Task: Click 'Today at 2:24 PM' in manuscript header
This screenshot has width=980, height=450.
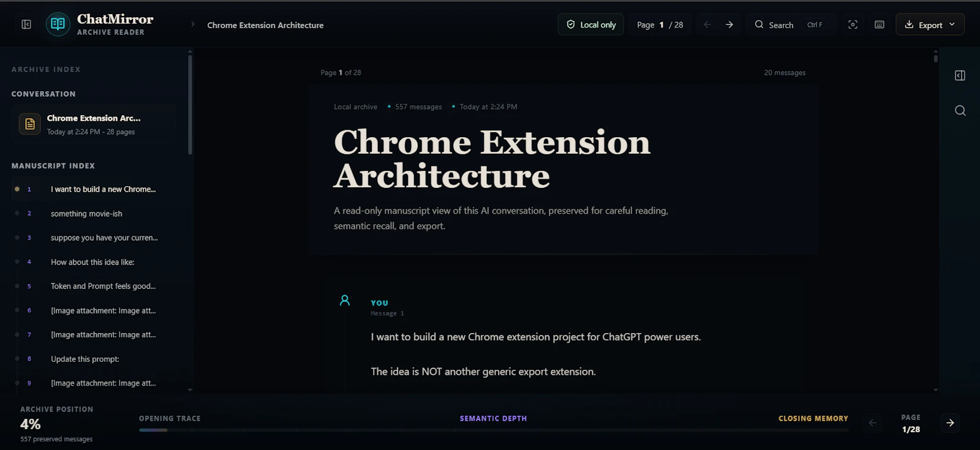Action: 488,107
